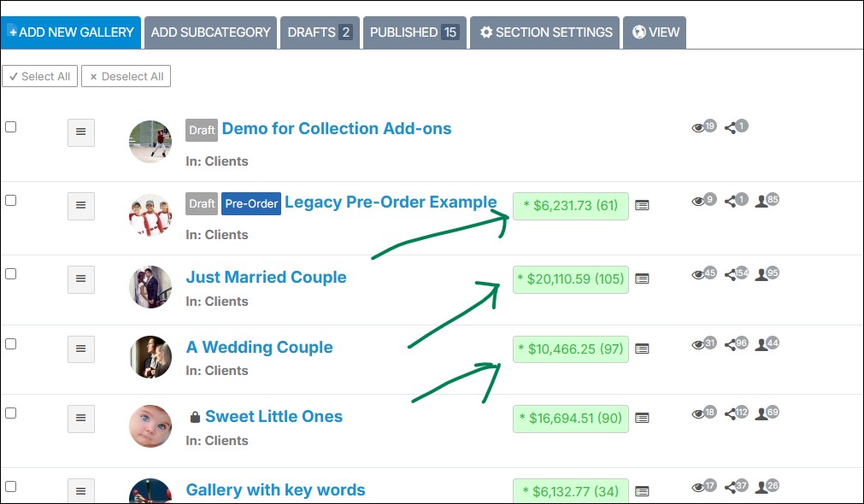Click the views eye icon for Just Married Couple
This screenshot has height=504, width=864.
(698, 274)
